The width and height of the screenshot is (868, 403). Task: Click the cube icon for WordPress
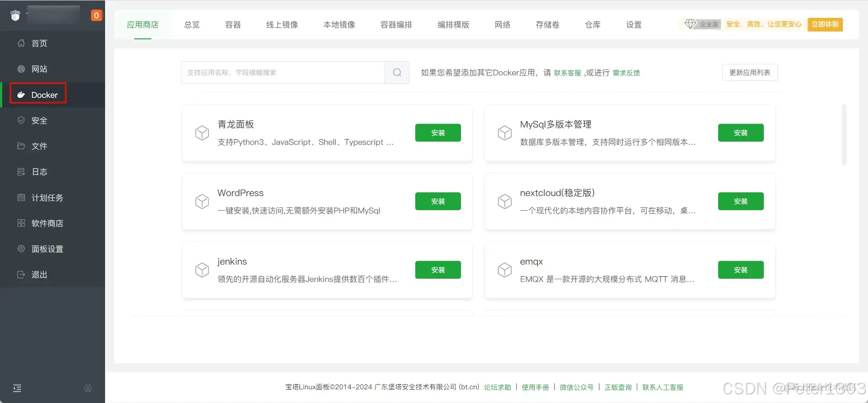tap(202, 201)
